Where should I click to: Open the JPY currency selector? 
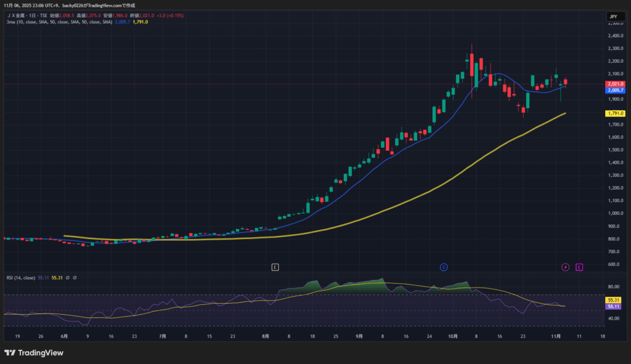point(614,17)
